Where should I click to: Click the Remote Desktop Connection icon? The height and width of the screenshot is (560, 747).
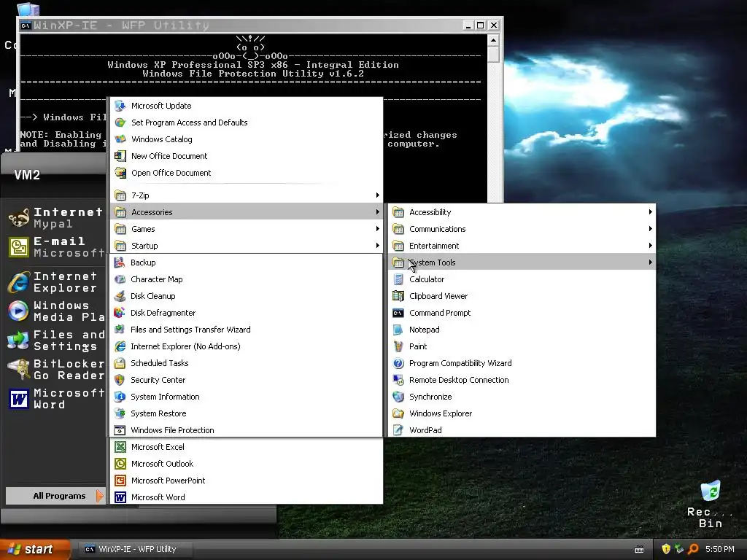coord(398,380)
